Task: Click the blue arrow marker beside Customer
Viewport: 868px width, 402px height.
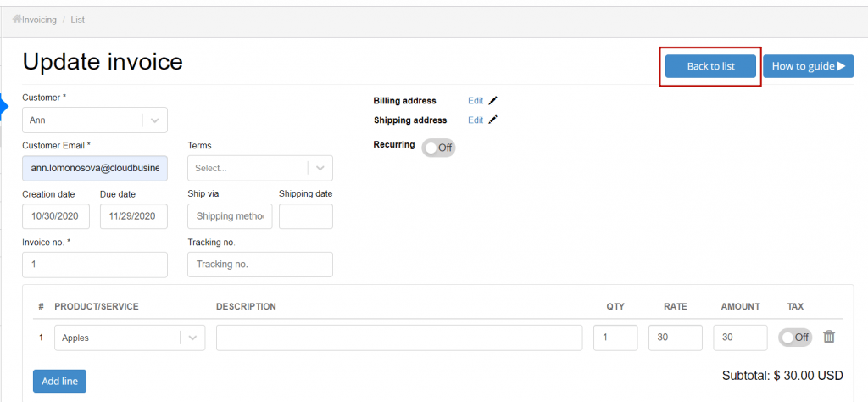Action: click(3, 107)
